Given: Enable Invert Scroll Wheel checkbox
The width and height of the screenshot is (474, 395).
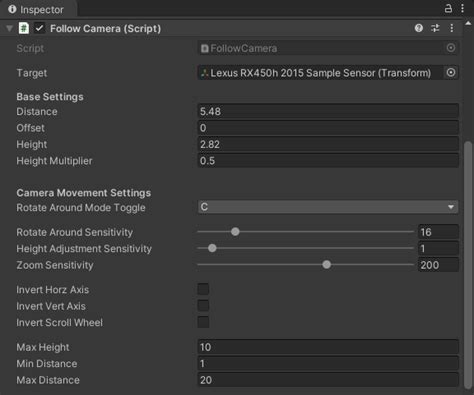Looking at the screenshot, I should [203, 322].
